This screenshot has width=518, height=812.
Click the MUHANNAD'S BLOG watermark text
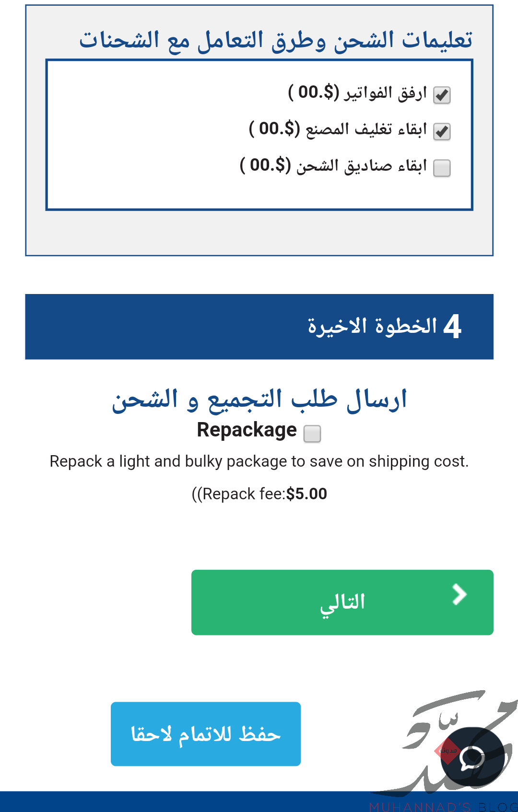[443, 807]
